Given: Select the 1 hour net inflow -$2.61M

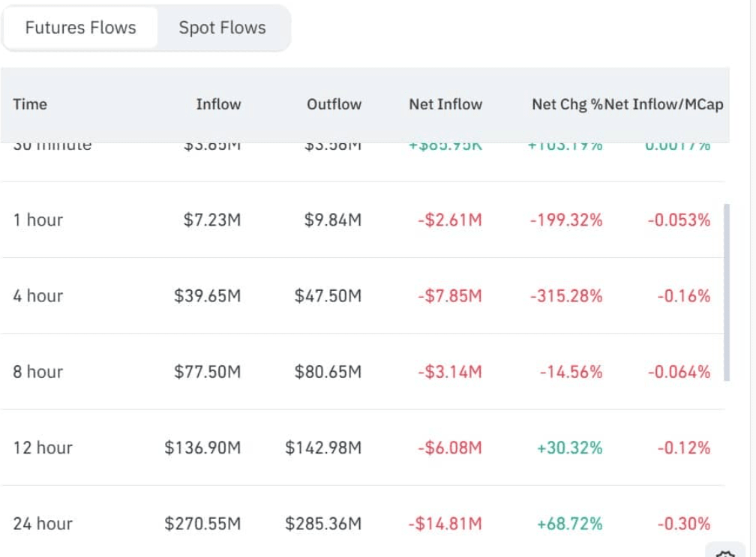Looking at the screenshot, I should point(449,220).
